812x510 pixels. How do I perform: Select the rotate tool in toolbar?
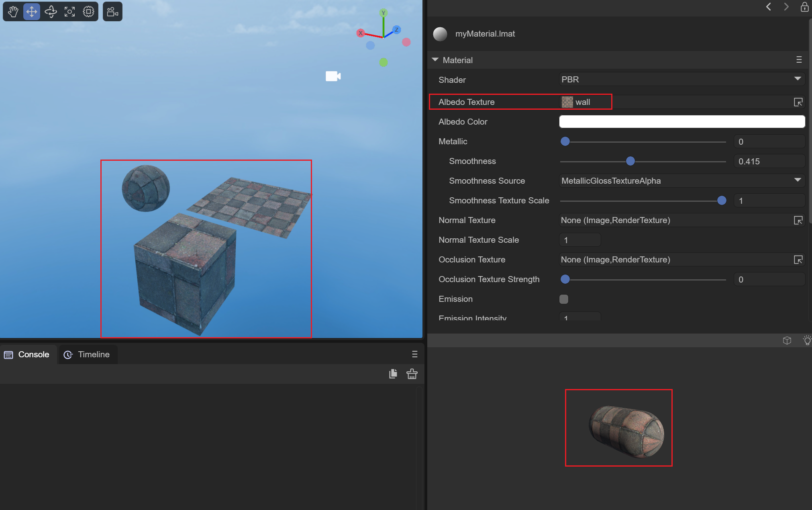tap(51, 12)
